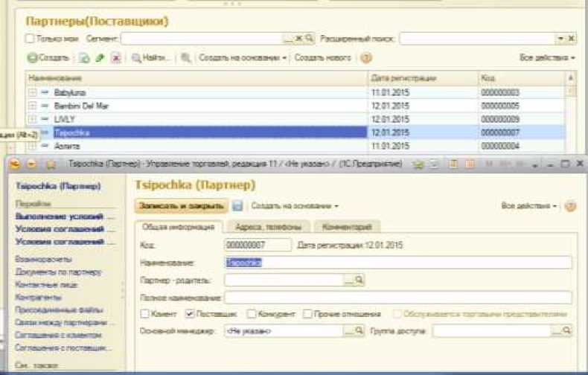The width and height of the screenshot is (588, 375).
Task: Click ellipsis button of Основной менеджер field
Action: (x=348, y=331)
